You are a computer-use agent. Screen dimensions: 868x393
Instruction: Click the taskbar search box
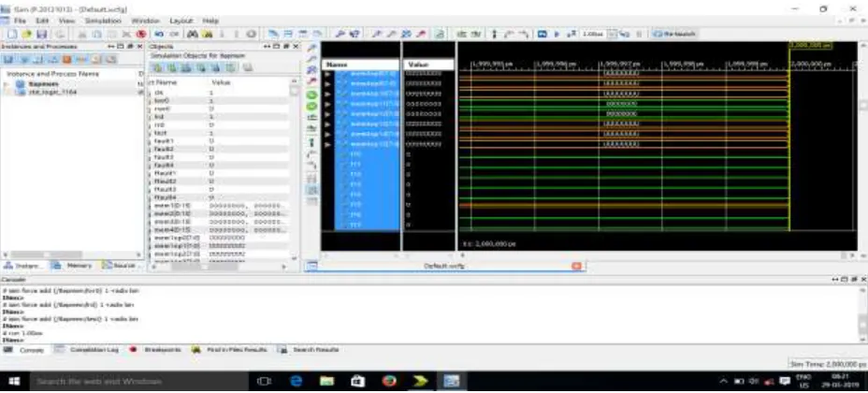138,382
